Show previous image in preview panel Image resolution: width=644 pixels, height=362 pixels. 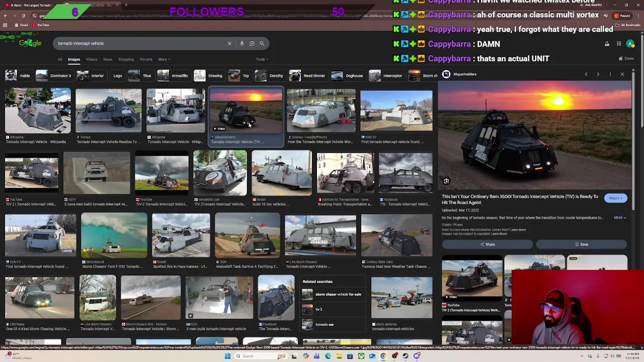click(x=586, y=74)
